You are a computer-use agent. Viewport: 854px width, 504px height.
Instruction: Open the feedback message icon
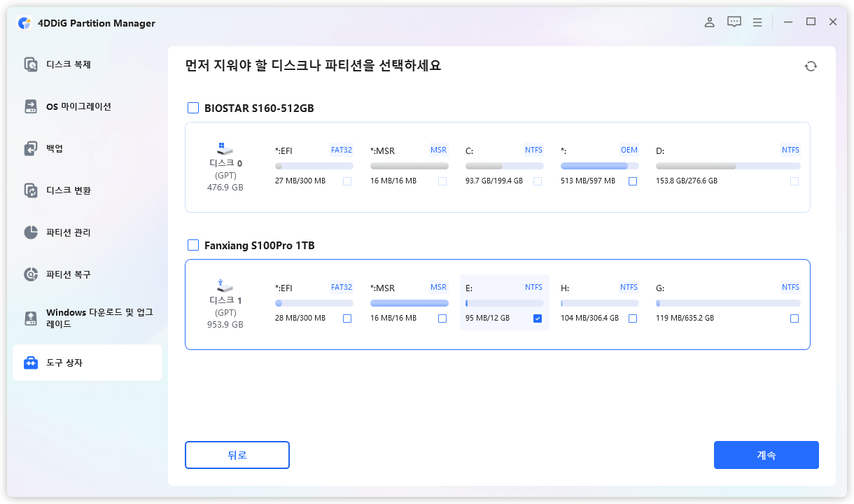tap(734, 22)
